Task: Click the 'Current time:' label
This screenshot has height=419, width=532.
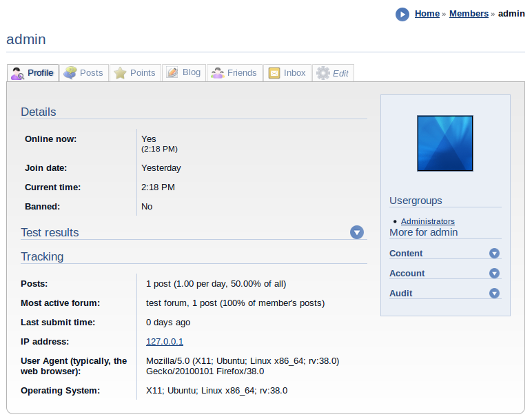Action: (52, 187)
